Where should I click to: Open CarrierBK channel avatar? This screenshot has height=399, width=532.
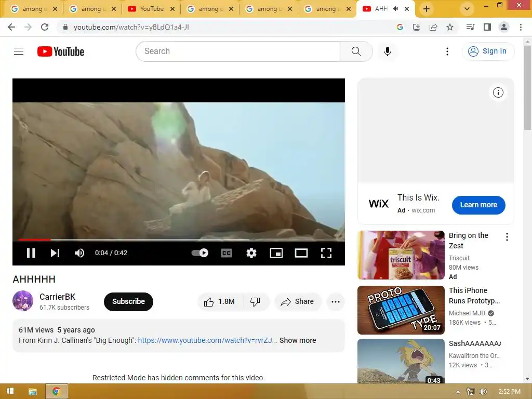tap(23, 301)
